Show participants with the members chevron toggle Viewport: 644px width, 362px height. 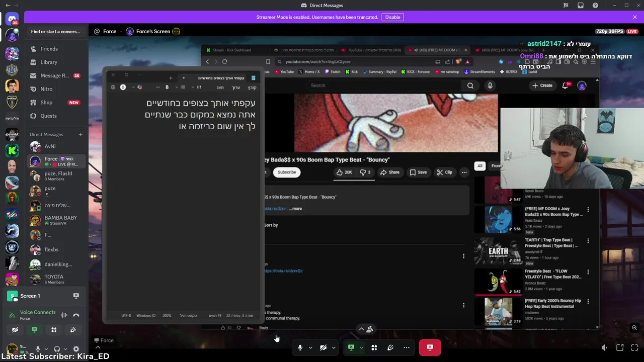tap(365, 329)
